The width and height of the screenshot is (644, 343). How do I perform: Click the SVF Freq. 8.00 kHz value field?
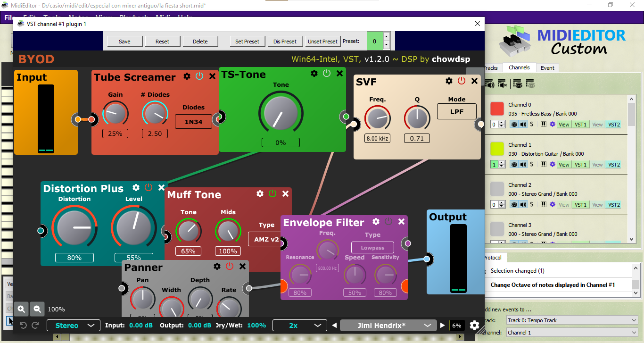tap(377, 139)
